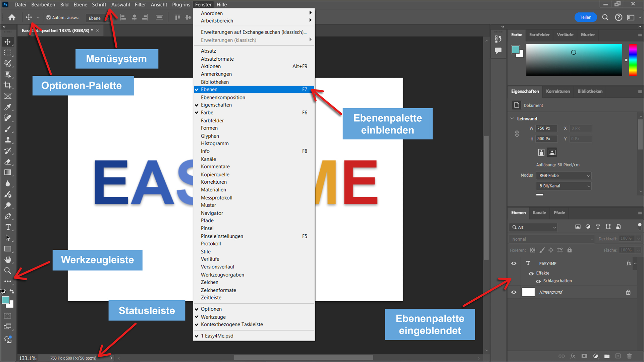Toggle the Autom. ausw. checkbox

click(x=49, y=18)
